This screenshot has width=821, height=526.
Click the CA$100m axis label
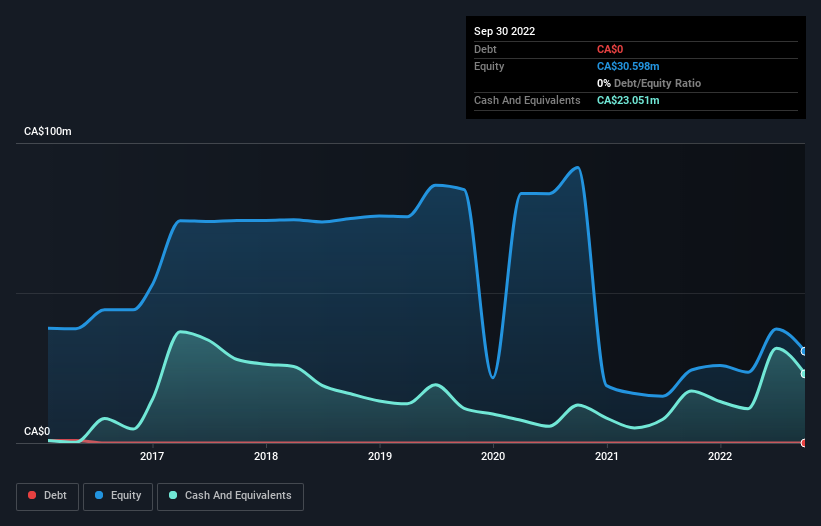tap(48, 131)
